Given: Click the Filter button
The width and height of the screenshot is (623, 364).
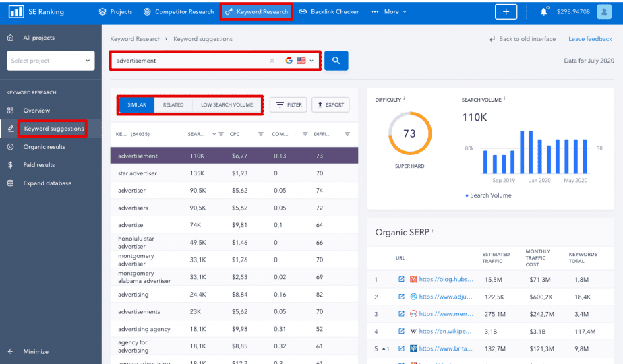Looking at the screenshot, I should [x=289, y=105].
